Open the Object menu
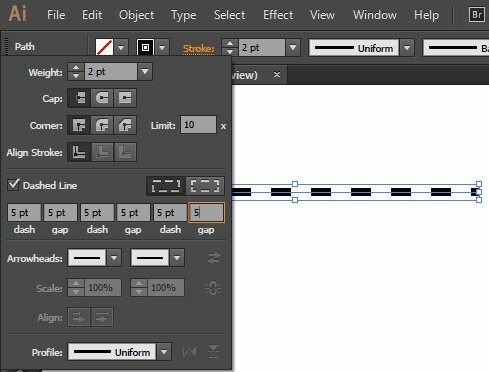This screenshot has height=372, width=489. [136, 15]
